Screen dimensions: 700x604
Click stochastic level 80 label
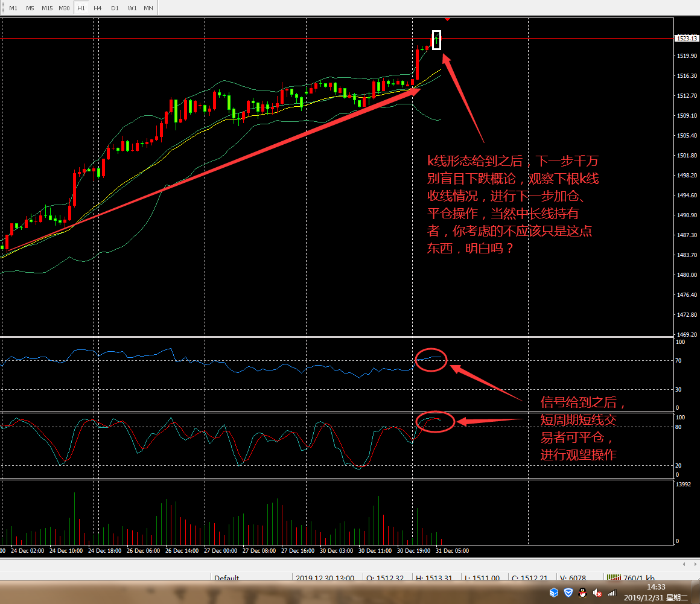[678, 427]
